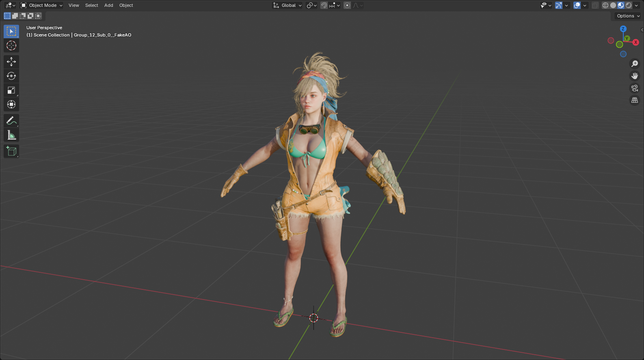This screenshot has height=360, width=644.
Task: Select the Move tool
Action: coord(11,62)
